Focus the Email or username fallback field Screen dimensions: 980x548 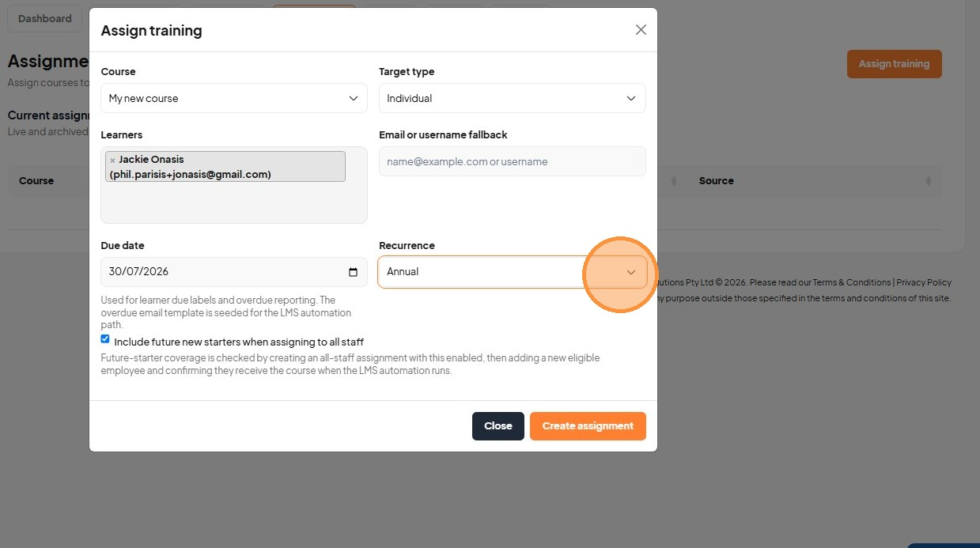tap(513, 161)
